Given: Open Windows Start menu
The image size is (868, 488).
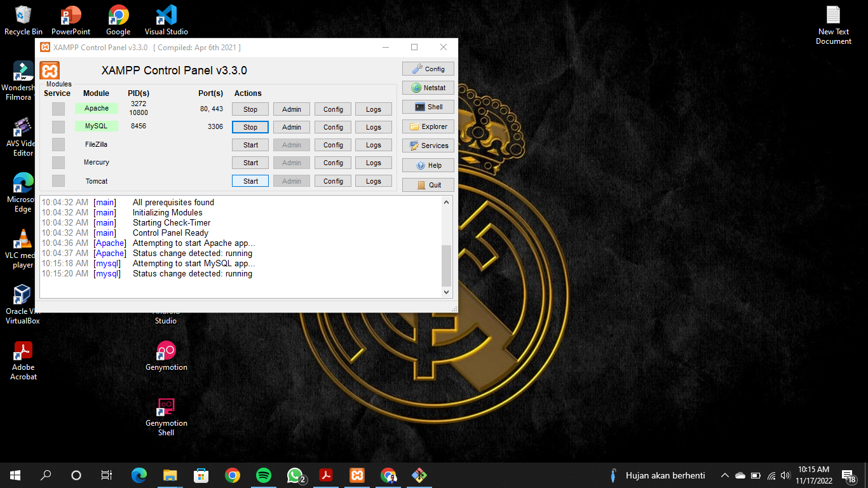Looking at the screenshot, I should pos(15,475).
